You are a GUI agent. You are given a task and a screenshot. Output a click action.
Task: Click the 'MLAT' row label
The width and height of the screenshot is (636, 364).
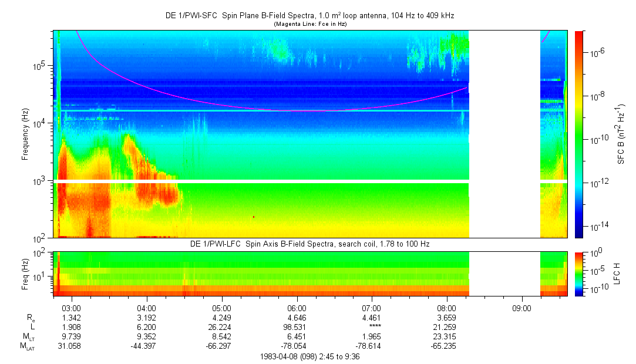coord(27,346)
